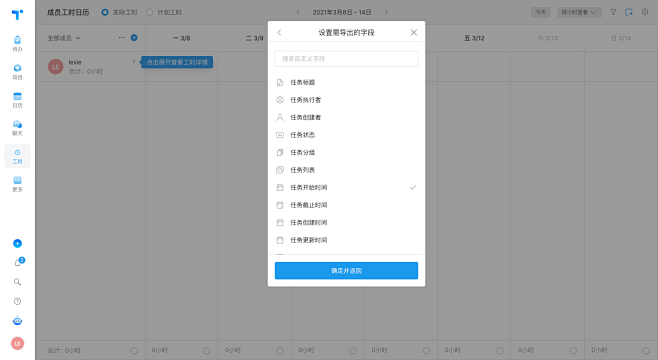The image size is (658, 360).
Task: Click the 今天 button
Action: coord(540,12)
